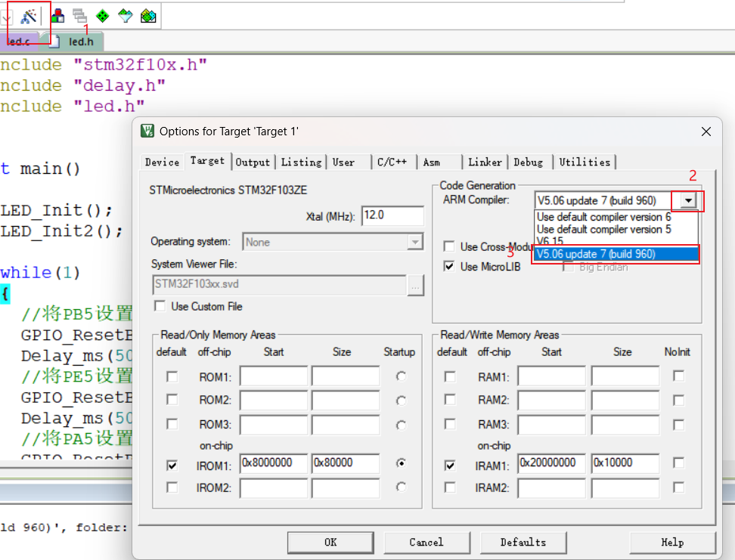Toggle RAM1 NoInit checkbox
735x560 pixels.
click(678, 376)
